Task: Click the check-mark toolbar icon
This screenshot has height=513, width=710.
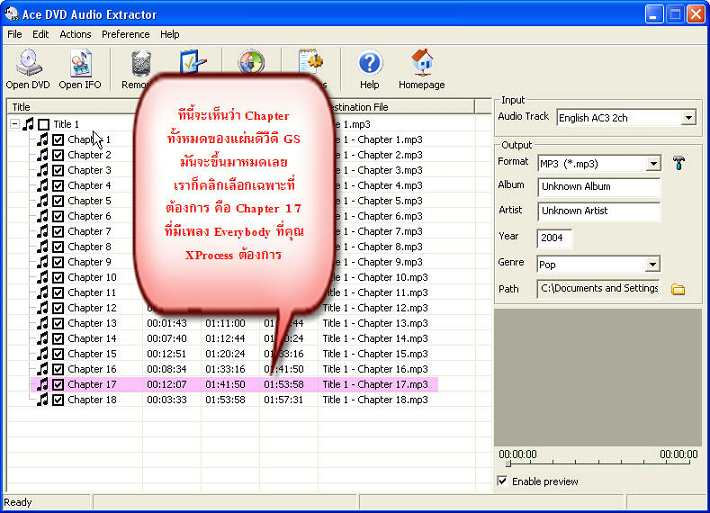Action: click(193, 61)
